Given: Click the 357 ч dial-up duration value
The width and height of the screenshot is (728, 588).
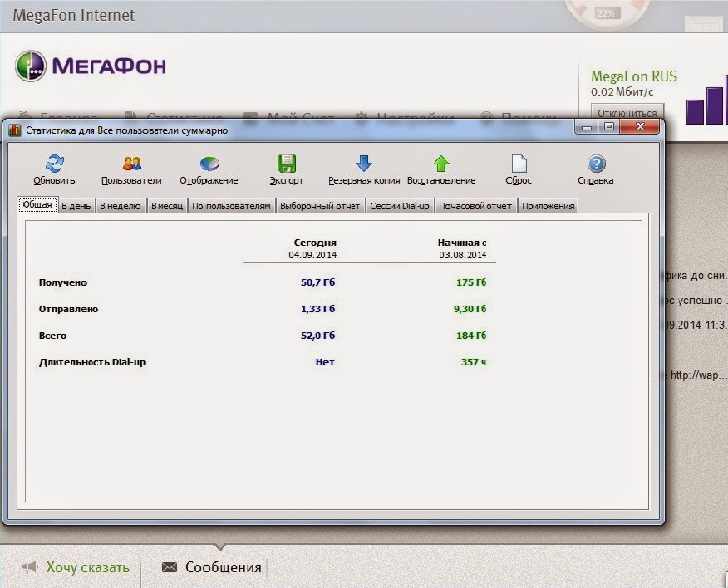Looking at the screenshot, I should [474, 362].
